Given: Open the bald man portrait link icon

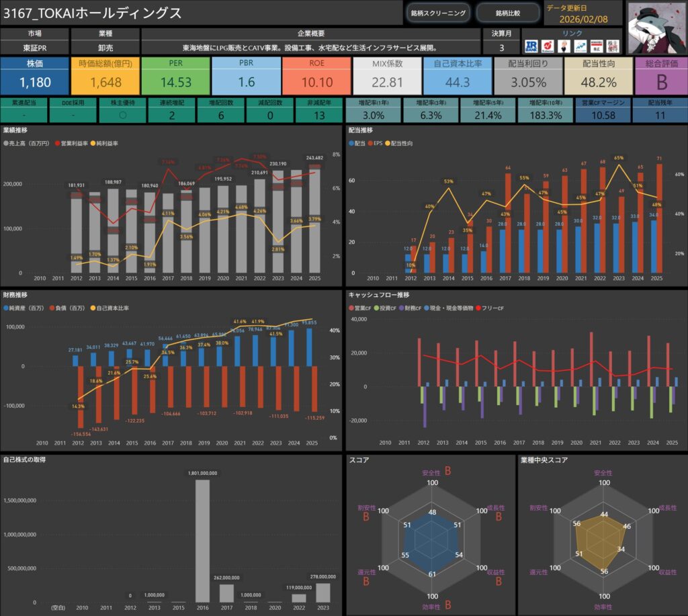Looking at the screenshot, I should [x=564, y=45].
